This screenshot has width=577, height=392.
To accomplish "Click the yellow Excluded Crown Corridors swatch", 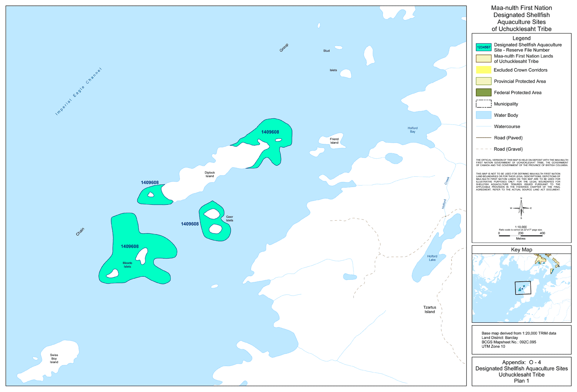I will tap(484, 70).
